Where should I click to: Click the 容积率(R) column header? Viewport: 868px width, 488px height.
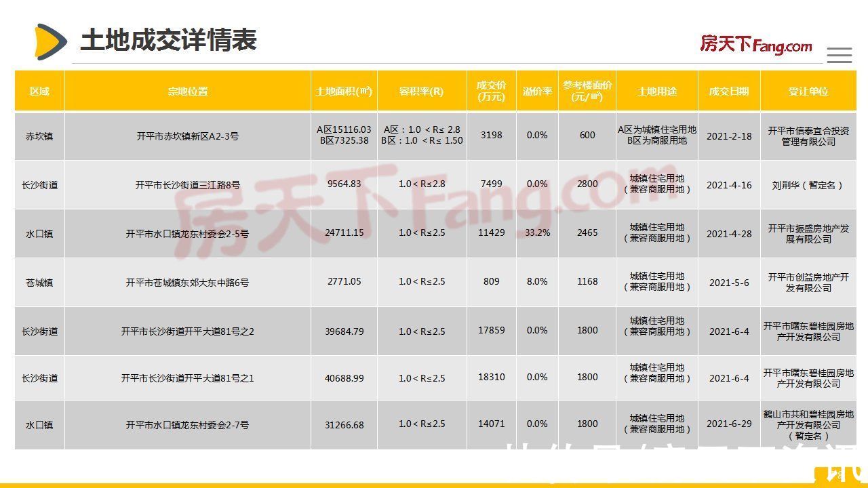[421, 91]
